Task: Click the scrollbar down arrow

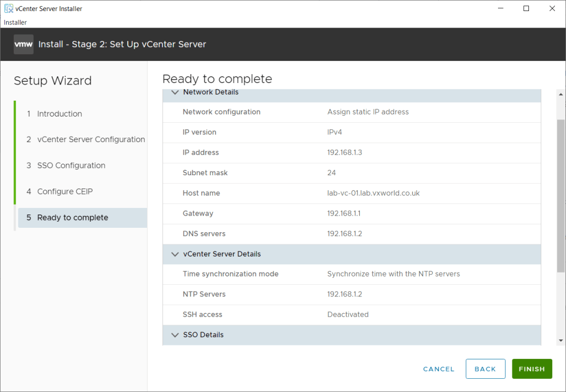Action: [x=561, y=341]
